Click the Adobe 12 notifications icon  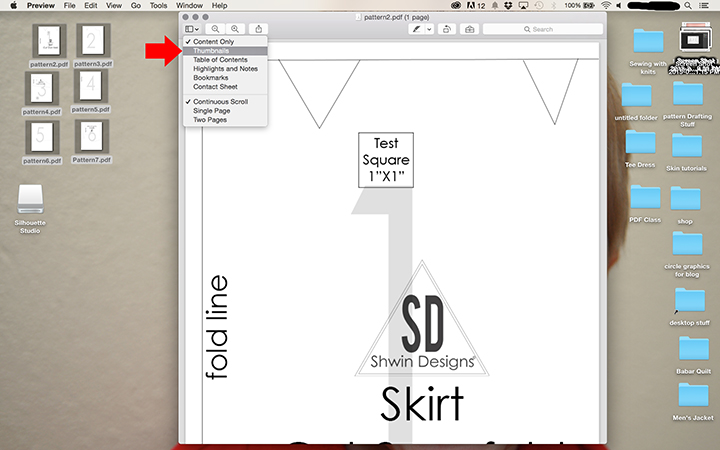pos(476,6)
